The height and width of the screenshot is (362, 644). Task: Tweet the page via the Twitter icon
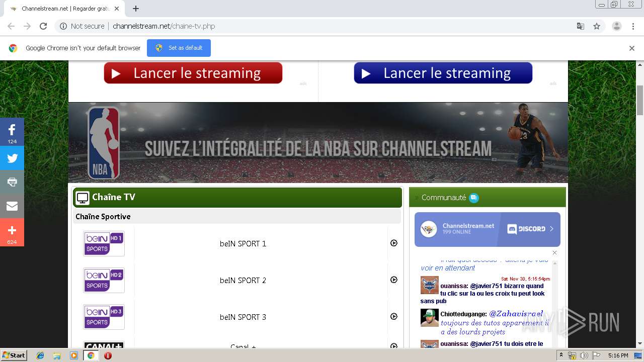click(x=12, y=158)
